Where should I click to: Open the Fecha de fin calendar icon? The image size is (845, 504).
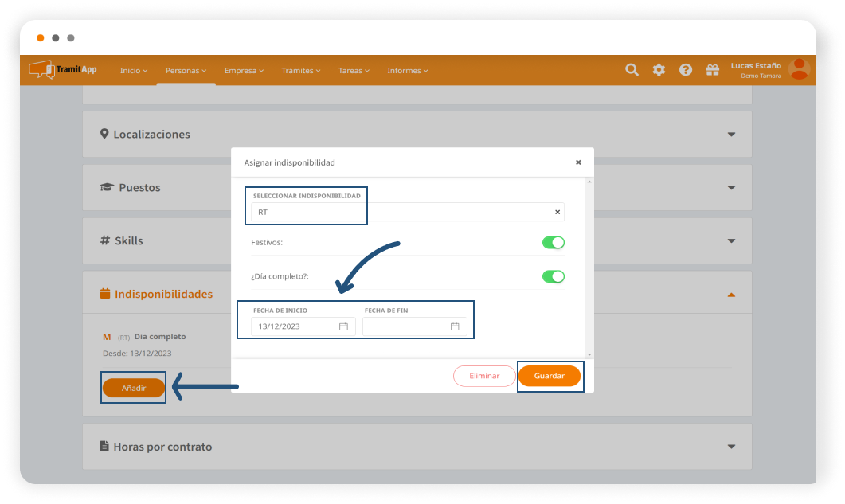point(455,326)
